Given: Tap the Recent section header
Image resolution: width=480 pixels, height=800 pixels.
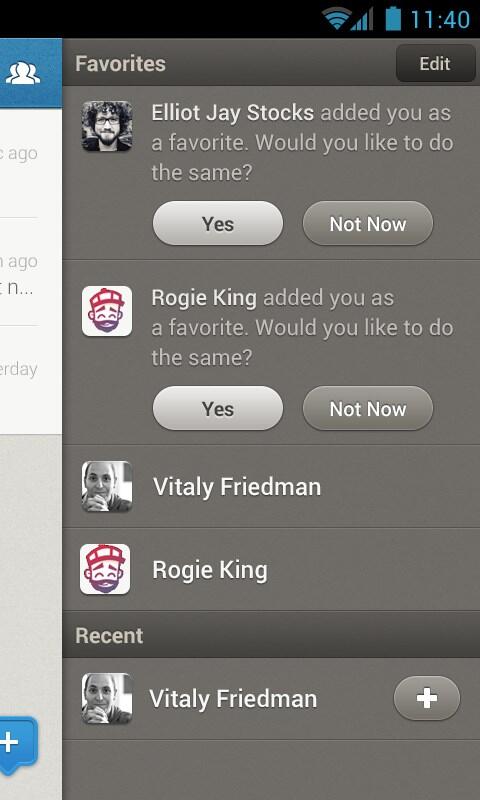Looking at the screenshot, I should (271, 635).
